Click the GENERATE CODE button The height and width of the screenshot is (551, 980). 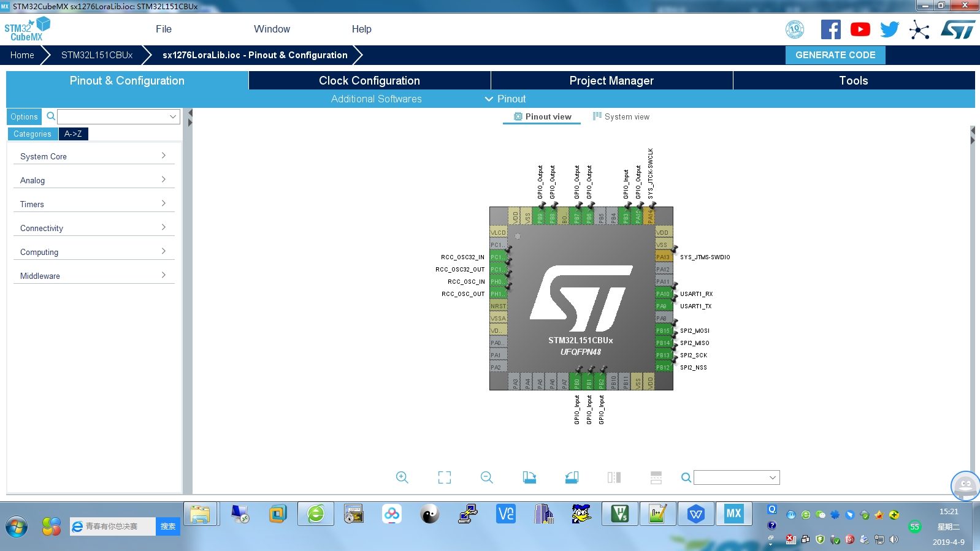click(x=835, y=55)
